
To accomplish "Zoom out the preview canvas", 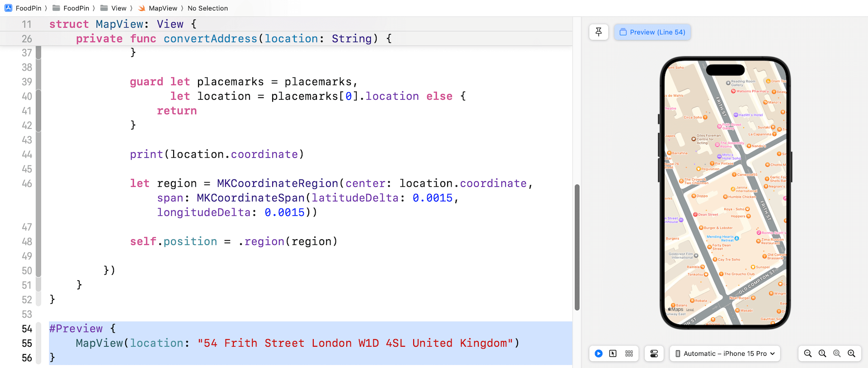I will (x=808, y=354).
